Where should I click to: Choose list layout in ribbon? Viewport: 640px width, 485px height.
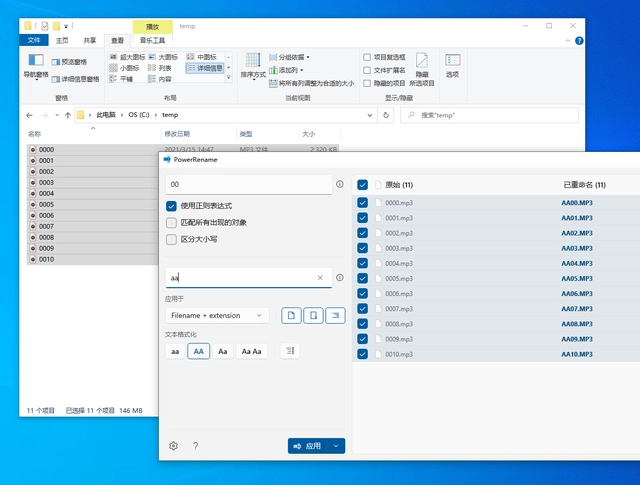point(160,68)
